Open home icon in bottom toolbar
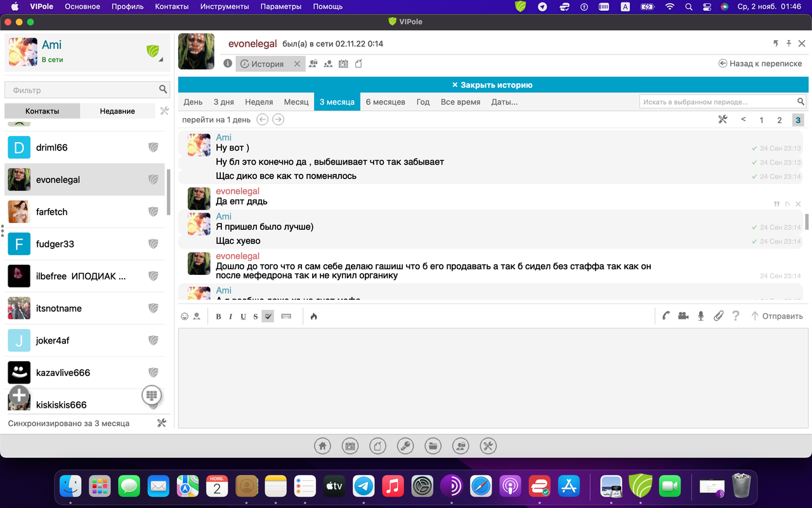The height and width of the screenshot is (508, 812). [322, 446]
